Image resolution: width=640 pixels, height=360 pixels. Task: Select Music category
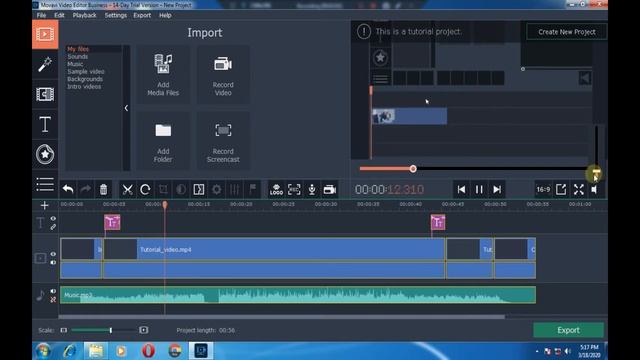click(x=75, y=64)
